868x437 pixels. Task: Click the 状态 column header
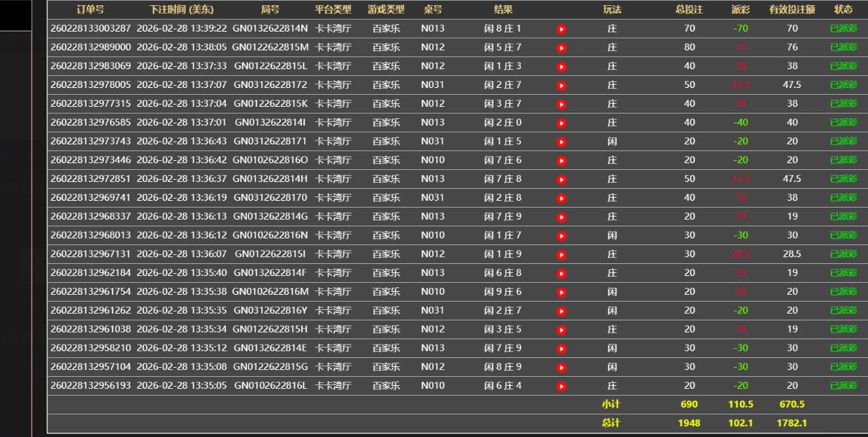tap(843, 10)
